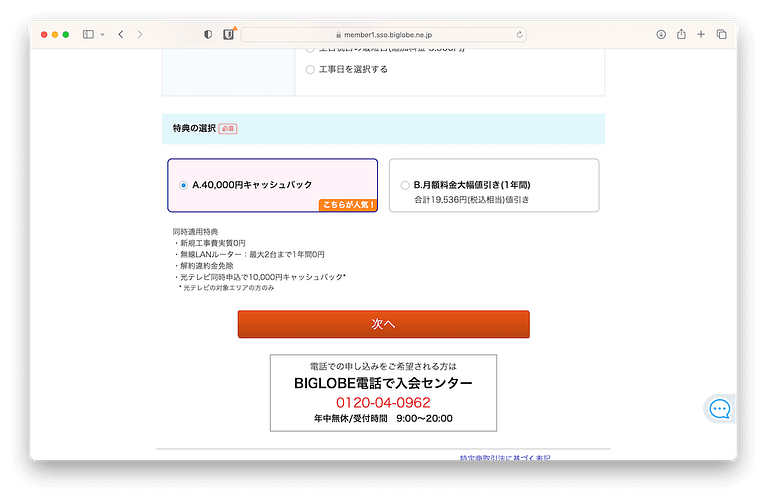Select the 工事日を選択する radio option
The image size is (767, 500).
[310, 69]
